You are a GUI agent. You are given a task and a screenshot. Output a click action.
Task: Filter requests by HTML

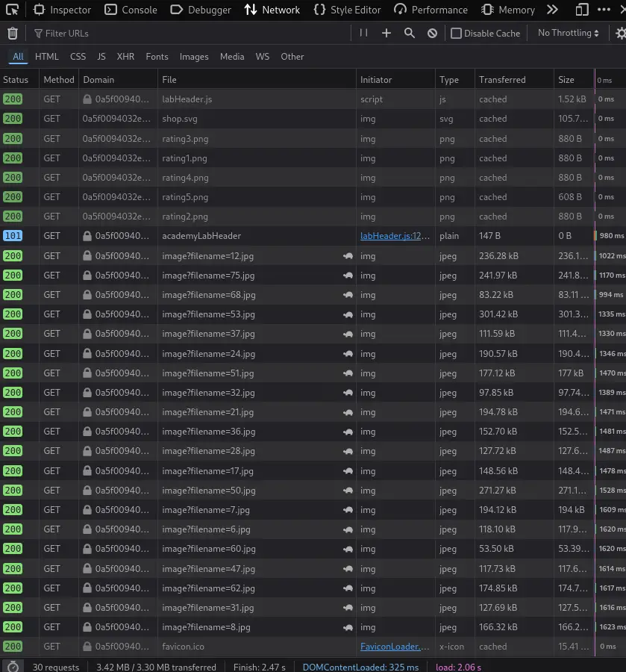click(x=47, y=57)
